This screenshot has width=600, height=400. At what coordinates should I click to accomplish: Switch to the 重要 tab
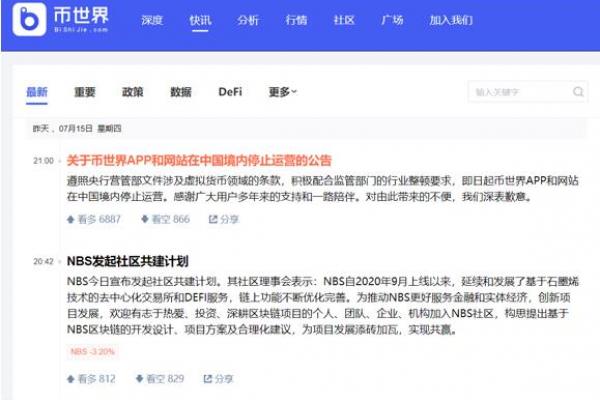pyautogui.click(x=85, y=92)
